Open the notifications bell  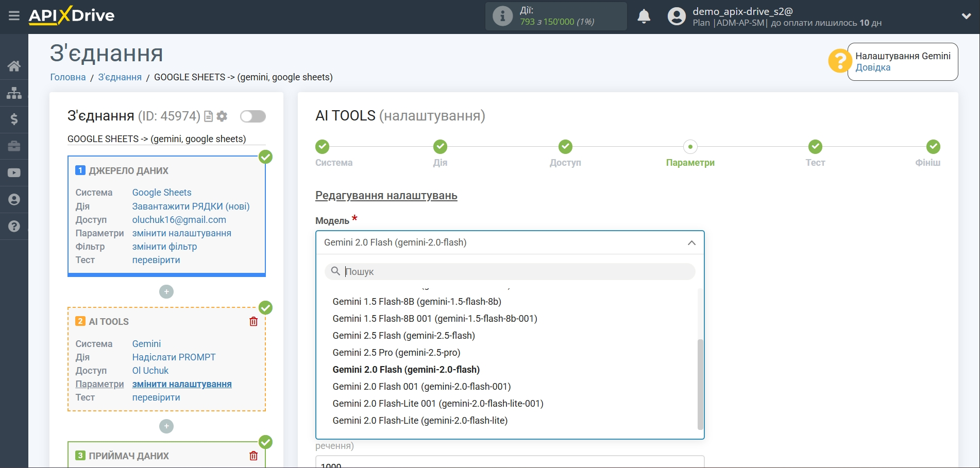point(644,16)
